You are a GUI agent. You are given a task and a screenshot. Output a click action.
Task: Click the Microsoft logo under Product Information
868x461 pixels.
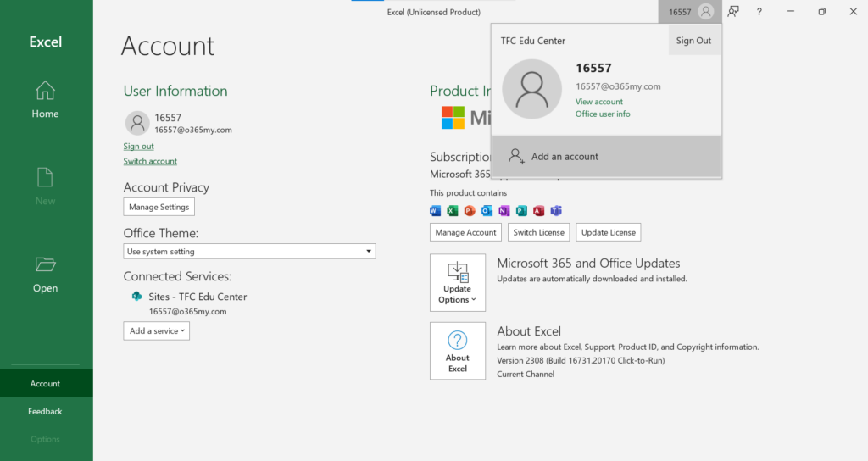tap(453, 117)
